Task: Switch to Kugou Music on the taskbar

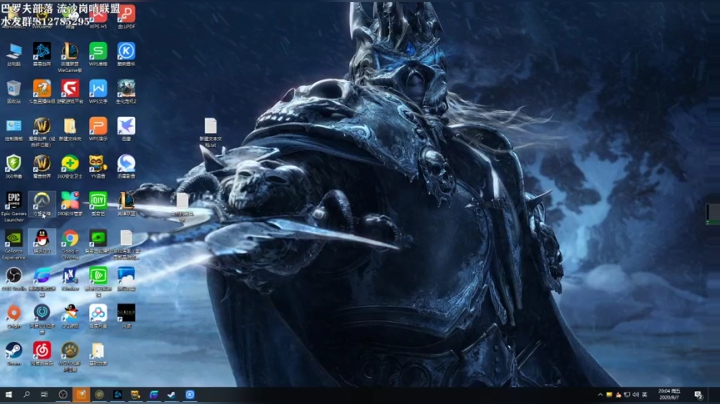Action: click(190, 394)
